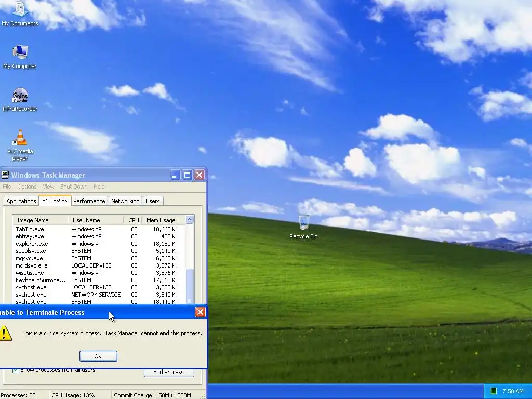Click the End Process button

tap(169, 372)
